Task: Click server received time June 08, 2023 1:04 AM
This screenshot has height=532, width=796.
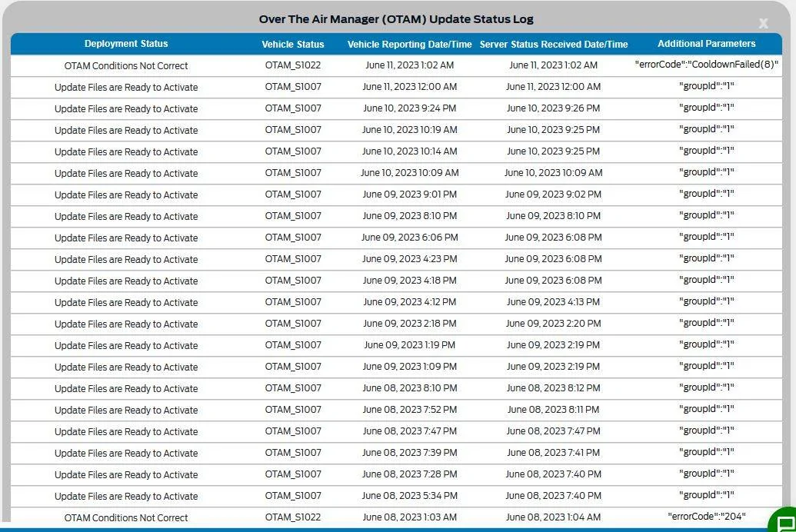Action: [553, 517]
